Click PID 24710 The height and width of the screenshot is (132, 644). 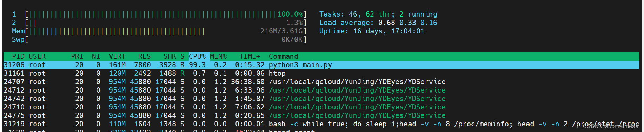click(14, 107)
